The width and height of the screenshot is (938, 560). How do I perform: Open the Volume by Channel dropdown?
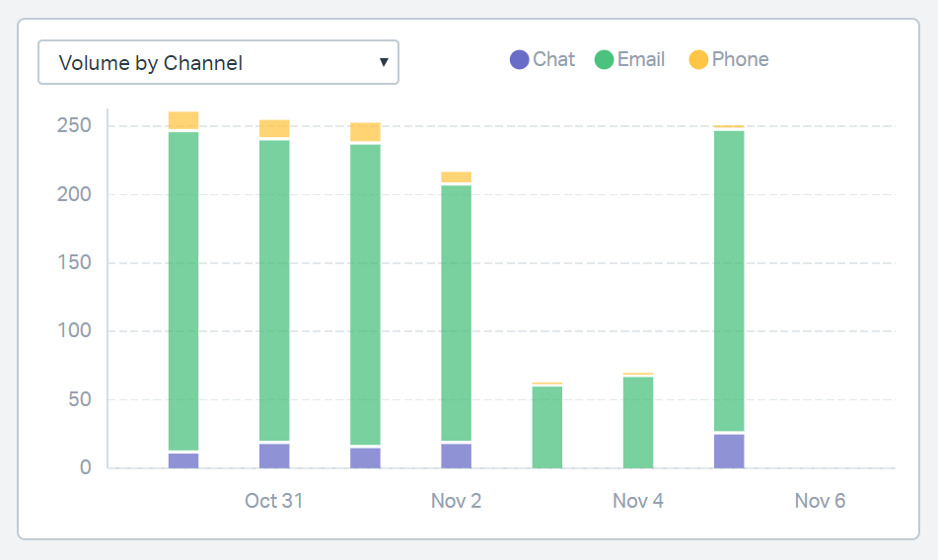(217, 62)
